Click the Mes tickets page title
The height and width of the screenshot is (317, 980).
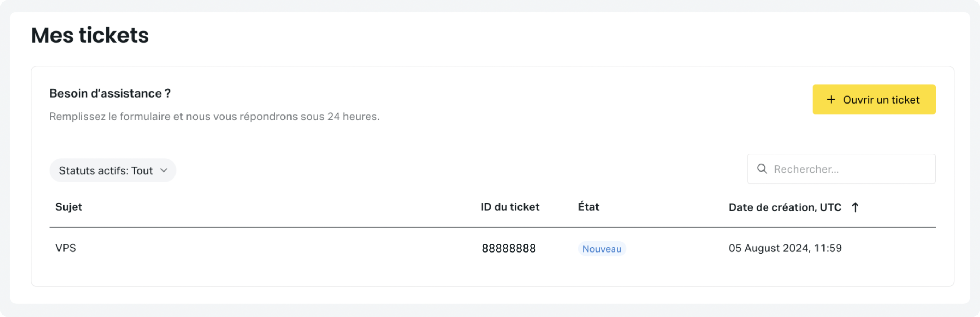(x=90, y=35)
